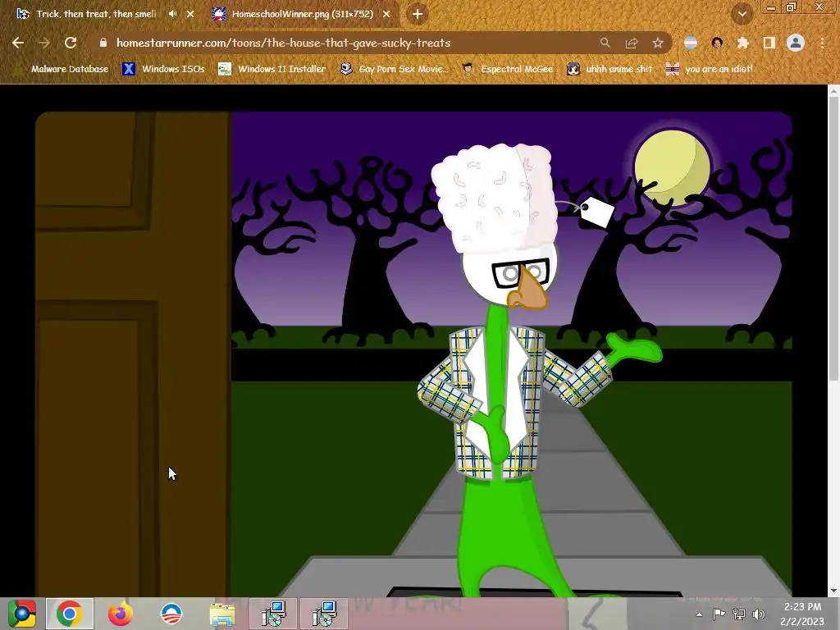Mute the tab audio speaker icon

click(x=172, y=14)
